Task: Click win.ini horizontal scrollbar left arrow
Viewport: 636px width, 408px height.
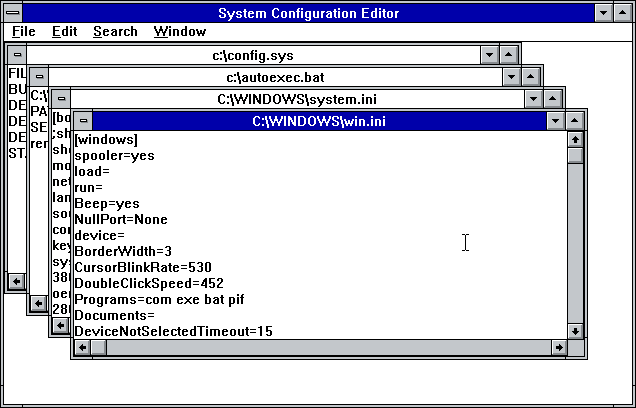Action: (82, 347)
